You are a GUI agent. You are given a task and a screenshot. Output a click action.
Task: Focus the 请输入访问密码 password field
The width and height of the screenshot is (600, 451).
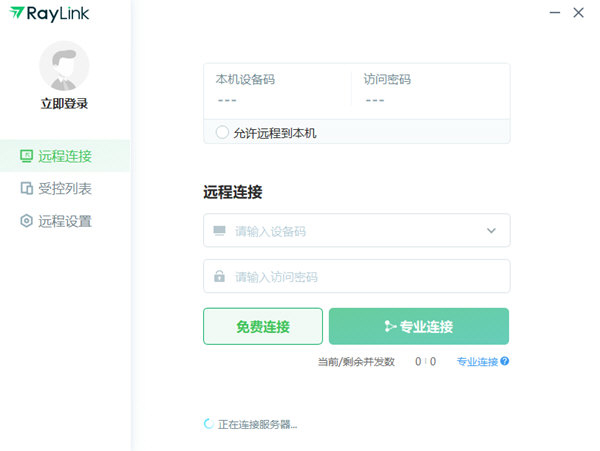[x=360, y=277]
